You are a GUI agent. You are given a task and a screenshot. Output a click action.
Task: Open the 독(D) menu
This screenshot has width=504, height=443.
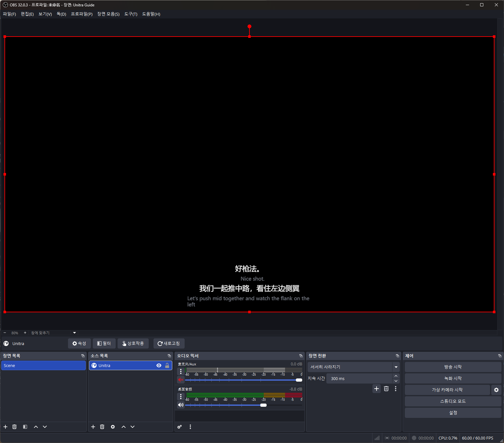[61, 14]
